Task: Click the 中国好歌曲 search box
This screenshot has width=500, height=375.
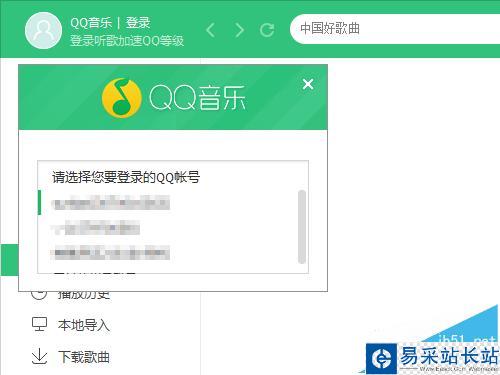Action: (x=395, y=29)
